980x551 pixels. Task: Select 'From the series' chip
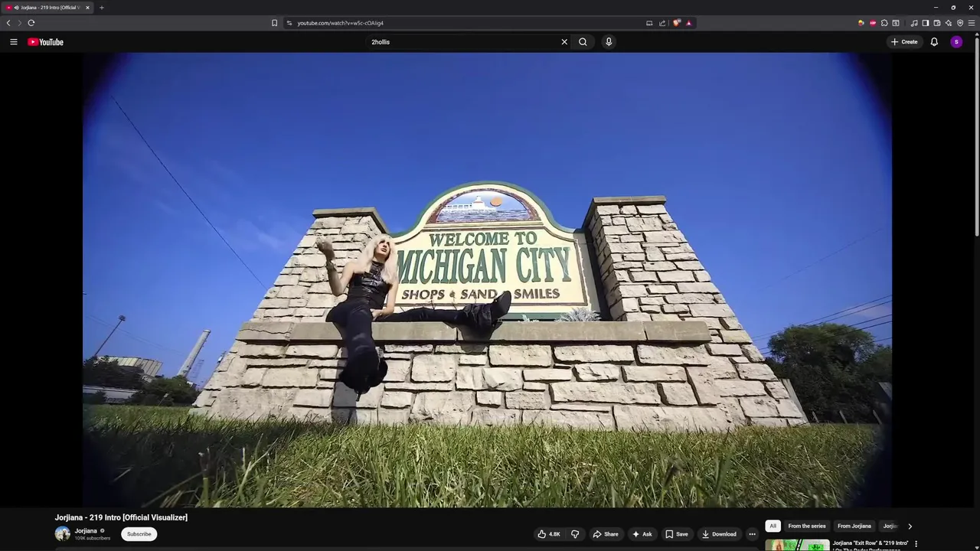click(807, 526)
